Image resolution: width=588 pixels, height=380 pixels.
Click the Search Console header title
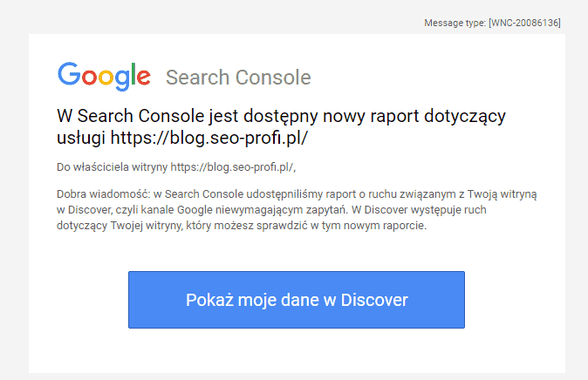[237, 78]
